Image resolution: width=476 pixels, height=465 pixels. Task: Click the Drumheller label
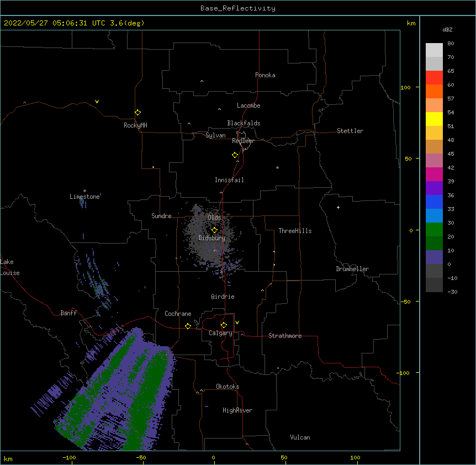tap(352, 269)
